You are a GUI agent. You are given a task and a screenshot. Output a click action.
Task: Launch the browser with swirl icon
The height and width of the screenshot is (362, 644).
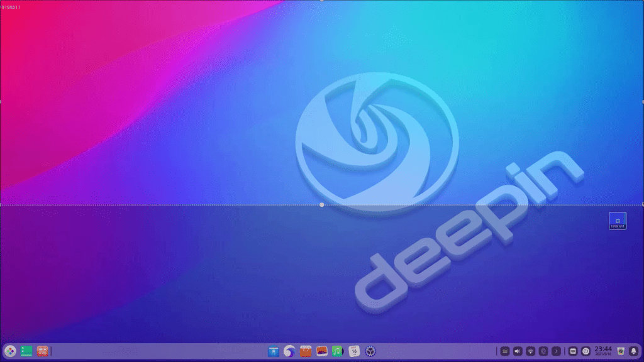pos(289,351)
